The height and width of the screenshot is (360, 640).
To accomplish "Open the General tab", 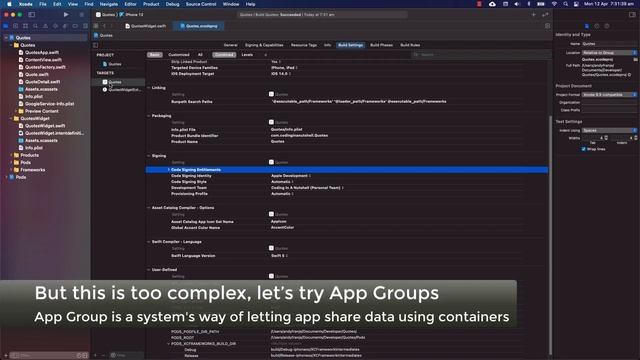I will click(231, 45).
